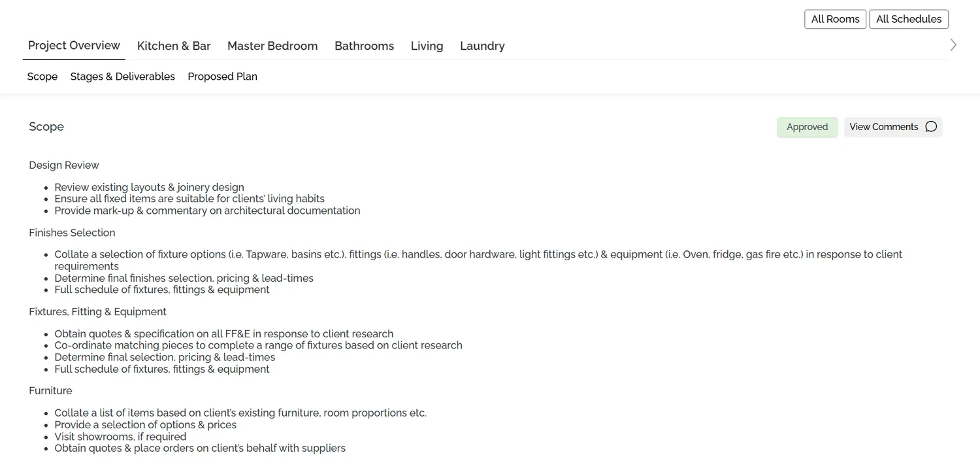
Task: Click the Furniture heading
Action: pos(50,391)
